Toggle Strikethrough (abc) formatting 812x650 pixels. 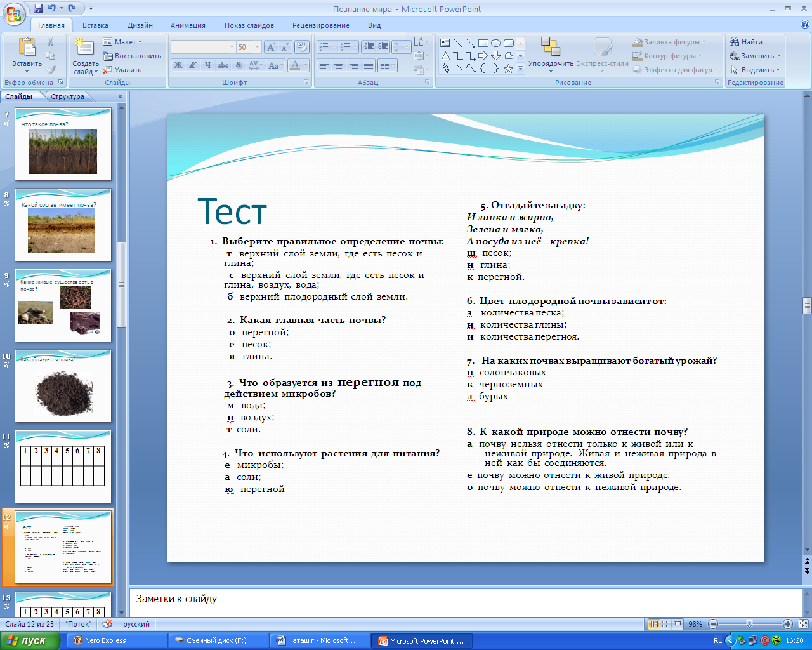point(223,65)
